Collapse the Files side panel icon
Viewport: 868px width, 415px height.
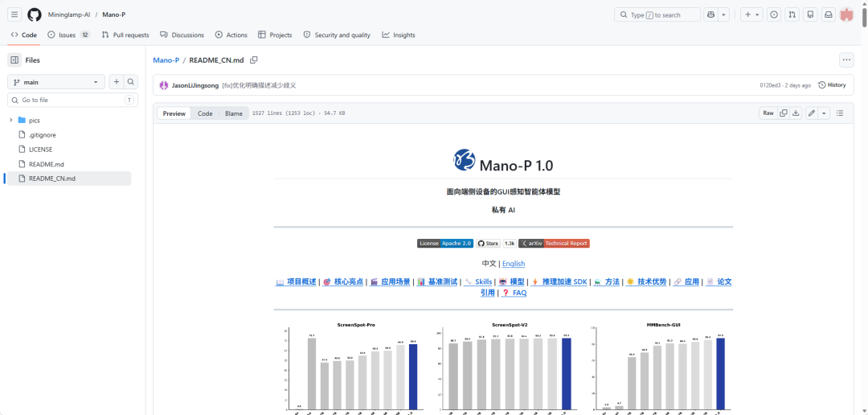pyautogui.click(x=14, y=60)
